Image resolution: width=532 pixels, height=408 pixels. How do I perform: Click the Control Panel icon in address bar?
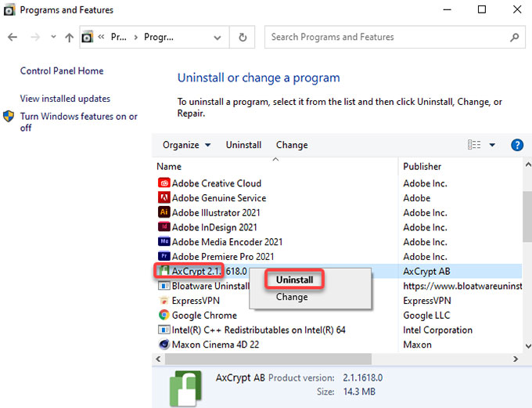point(87,37)
